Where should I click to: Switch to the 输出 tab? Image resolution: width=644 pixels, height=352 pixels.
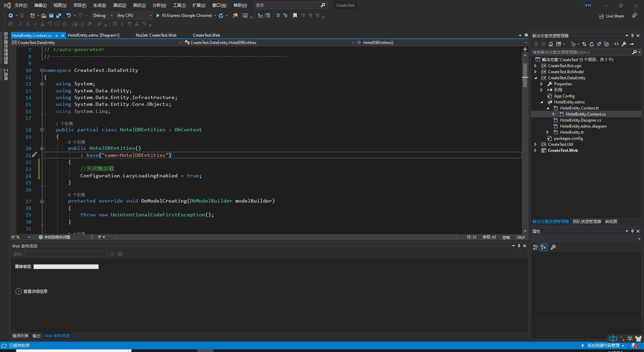click(x=37, y=336)
